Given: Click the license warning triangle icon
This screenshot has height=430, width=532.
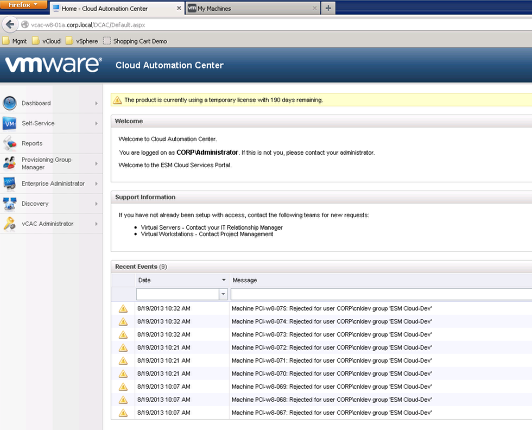Looking at the screenshot, I should (117, 100).
